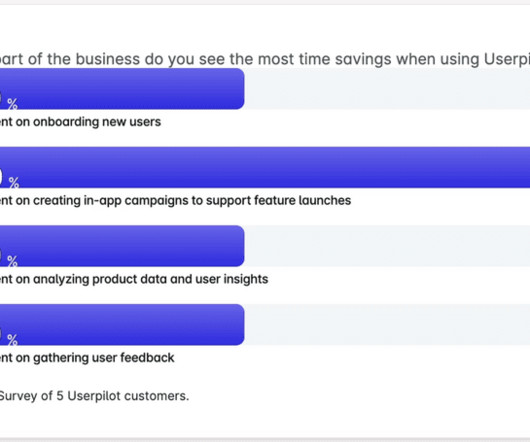Screen dimensions: 530x442
Task: Select the filled bar for onboarding new users
Action: coord(122,89)
